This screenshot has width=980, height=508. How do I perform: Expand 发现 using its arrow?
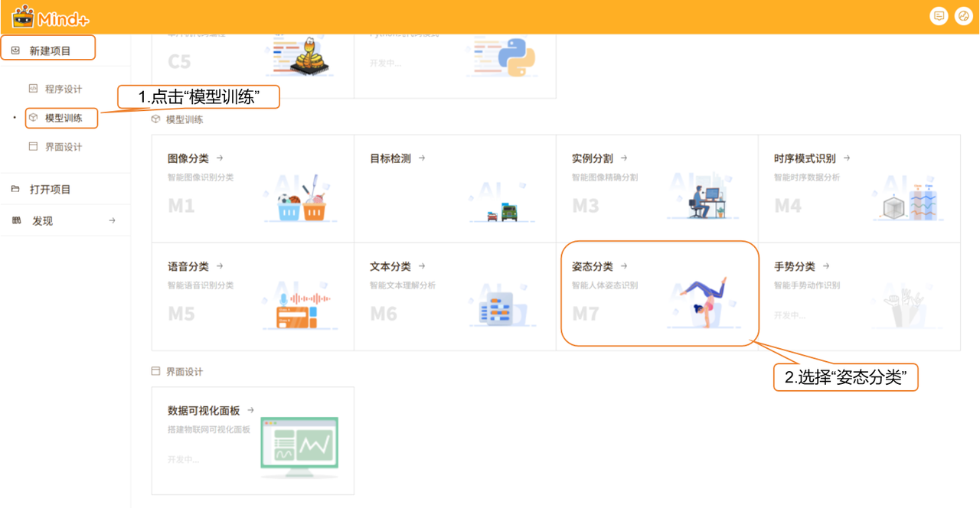[x=113, y=220]
